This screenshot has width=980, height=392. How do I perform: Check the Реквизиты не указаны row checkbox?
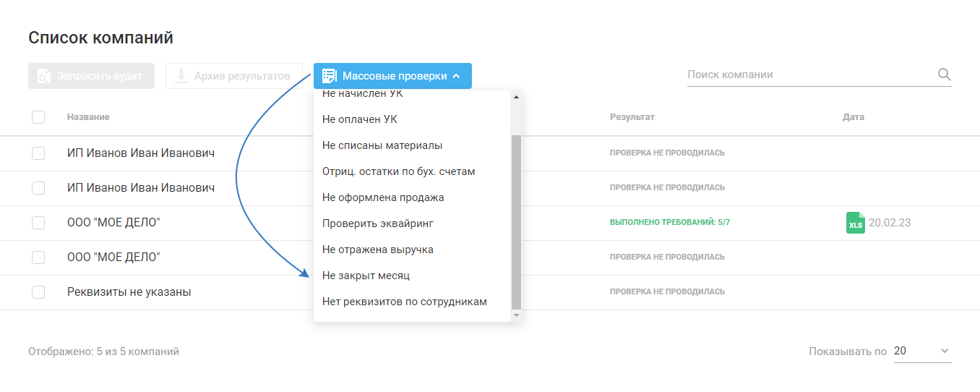38,292
